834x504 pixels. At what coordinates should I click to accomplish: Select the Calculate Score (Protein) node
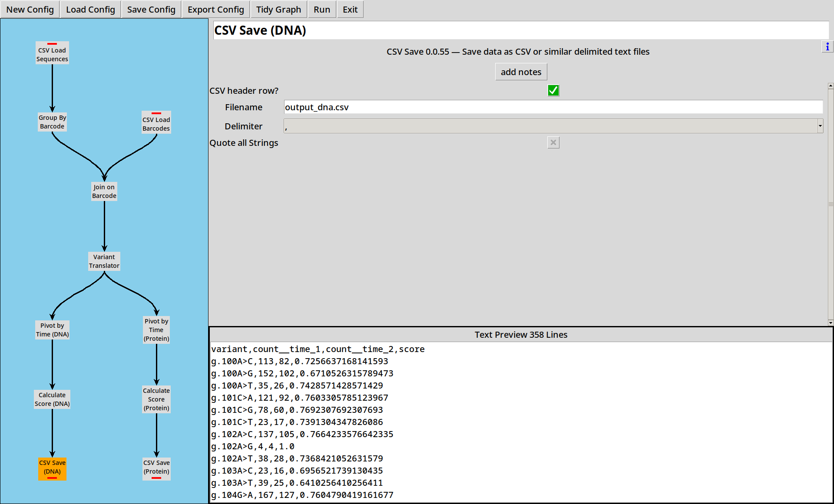[156, 399]
